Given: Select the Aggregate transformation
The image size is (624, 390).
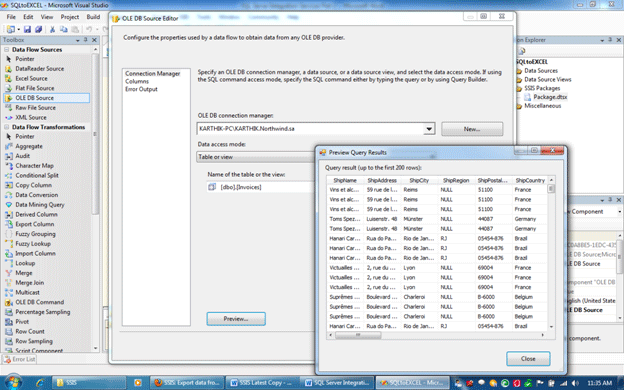Looking at the screenshot, I should click(x=29, y=146).
